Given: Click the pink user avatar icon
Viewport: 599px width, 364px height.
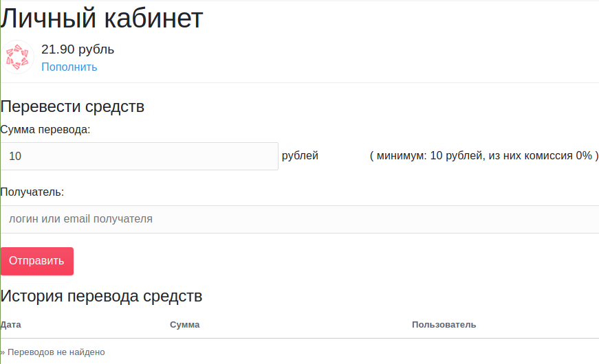Looking at the screenshot, I should 18,58.
